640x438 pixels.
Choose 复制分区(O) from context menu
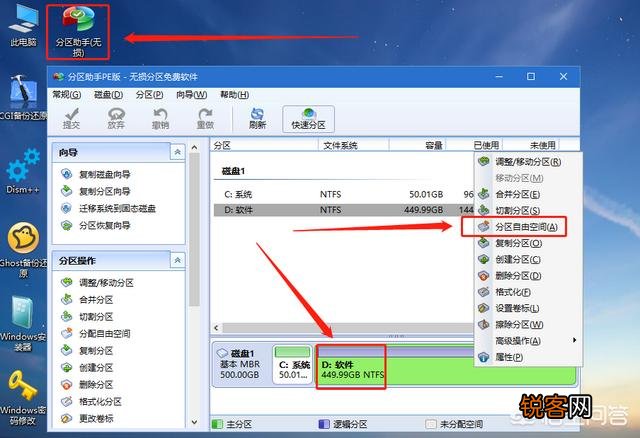[528, 243]
